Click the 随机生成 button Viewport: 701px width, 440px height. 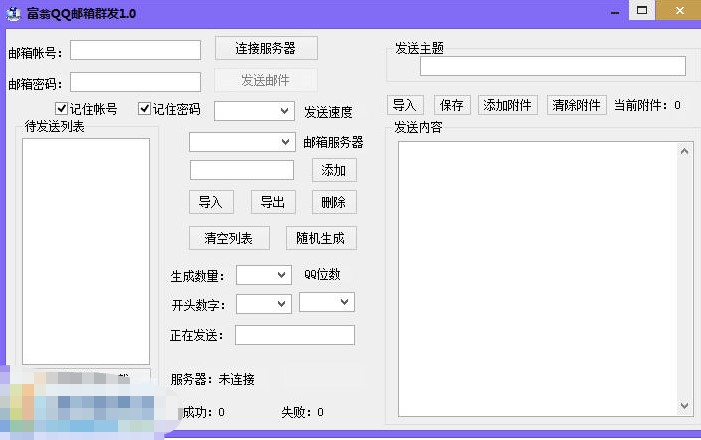[x=321, y=238]
